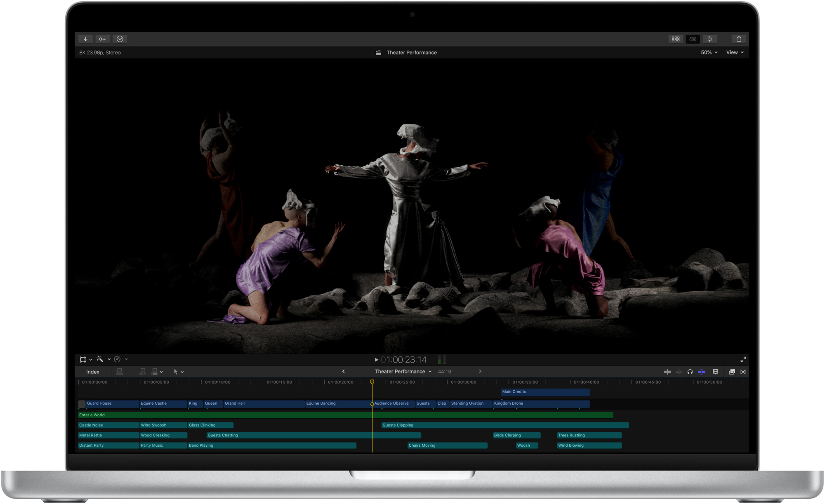Toggle the timeline panel display
Viewport: 825px width, 504px height.
pos(693,39)
